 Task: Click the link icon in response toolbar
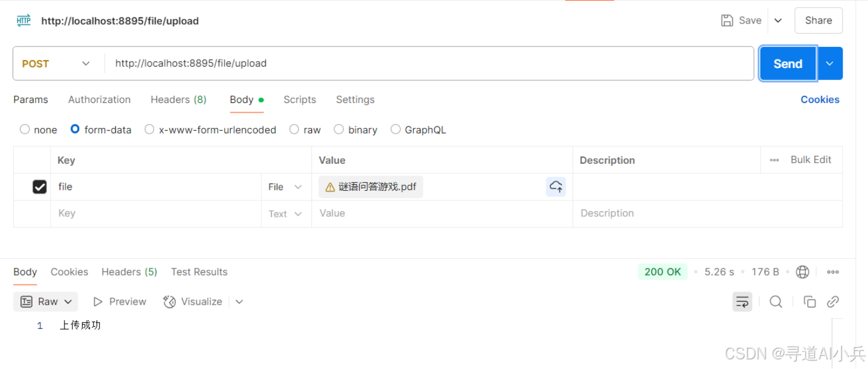pos(833,301)
